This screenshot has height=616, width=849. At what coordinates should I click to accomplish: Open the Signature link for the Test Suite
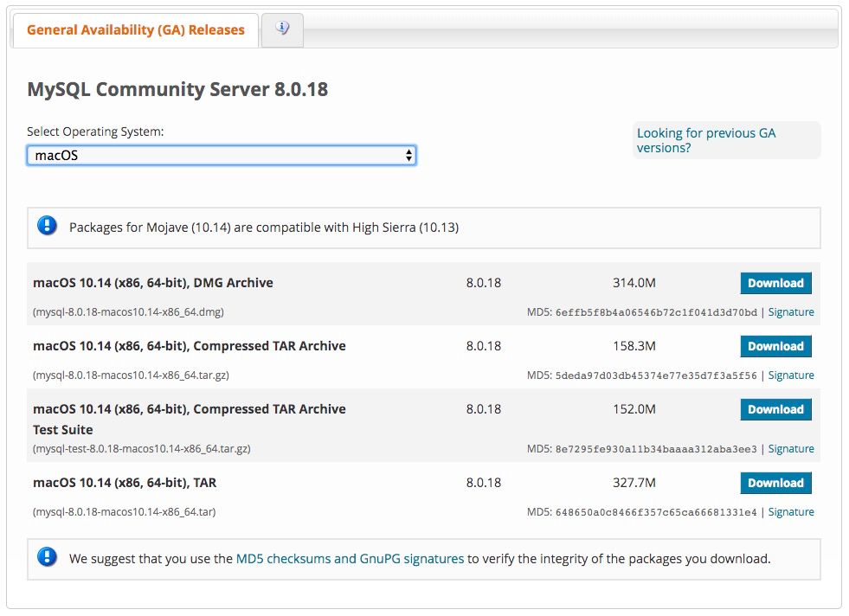pyautogui.click(x=790, y=449)
